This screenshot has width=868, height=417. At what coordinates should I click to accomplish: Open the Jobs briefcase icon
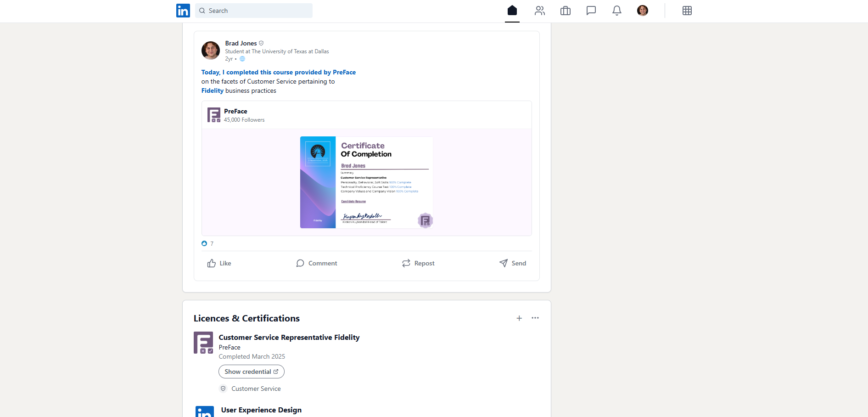tap(566, 11)
